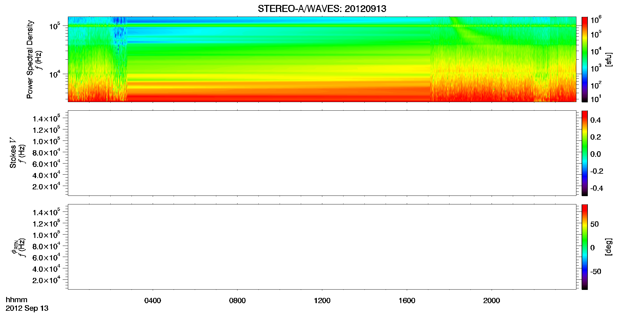644x332 pixels.
Task: Click the Power Spectral Density axis label
Action: (x=29, y=59)
